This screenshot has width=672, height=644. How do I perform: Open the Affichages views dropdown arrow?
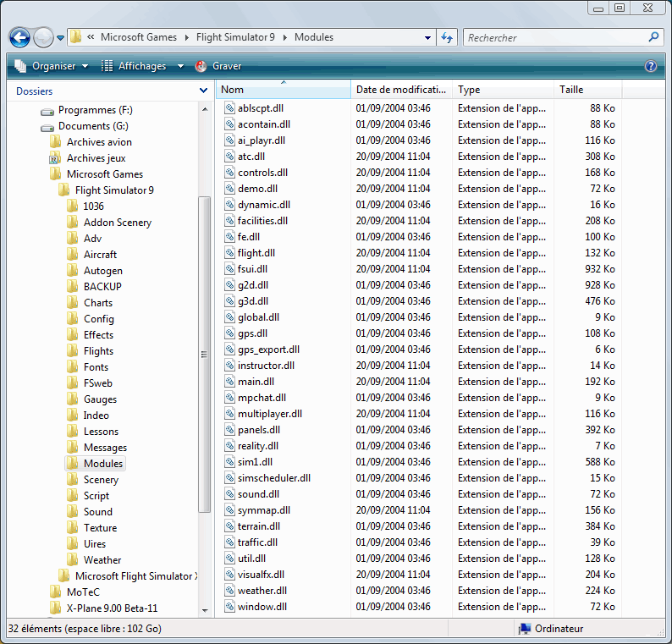pyautogui.click(x=180, y=66)
